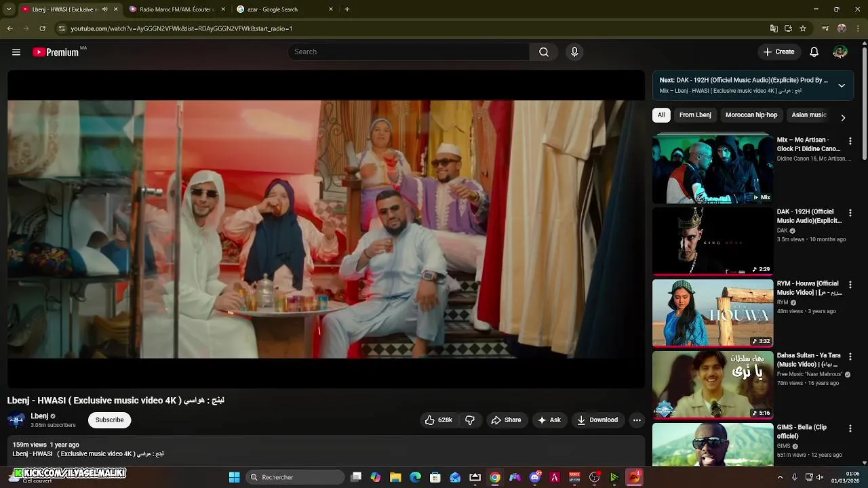Viewport: 868px width, 488px height.
Task: Open options menu for GIMS Bella video
Action: click(x=850, y=428)
